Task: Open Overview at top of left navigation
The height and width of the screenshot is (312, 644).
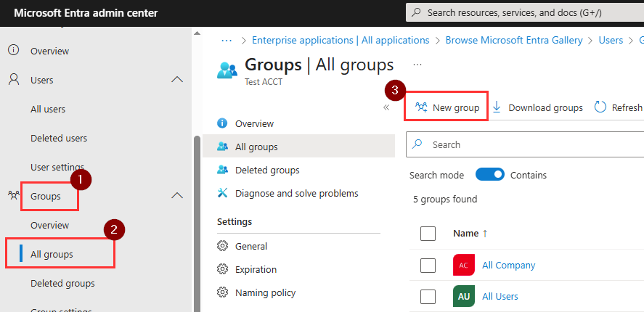Action: 49,51
